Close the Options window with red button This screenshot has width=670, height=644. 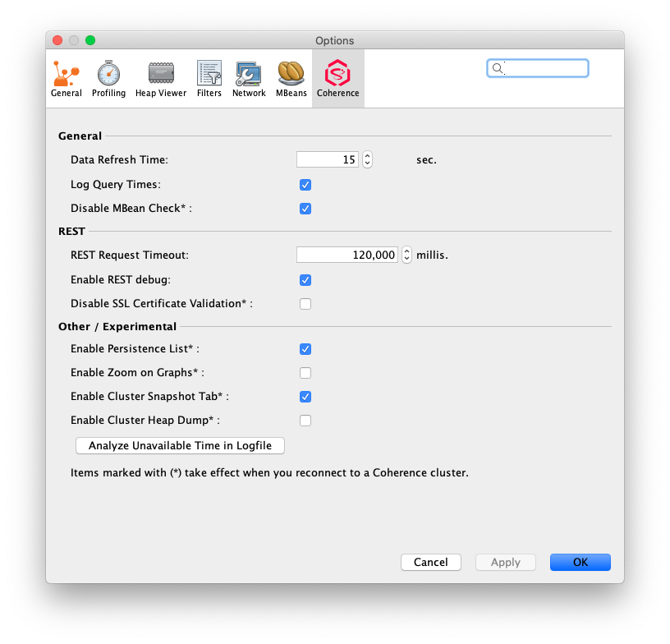[x=57, y=40]
